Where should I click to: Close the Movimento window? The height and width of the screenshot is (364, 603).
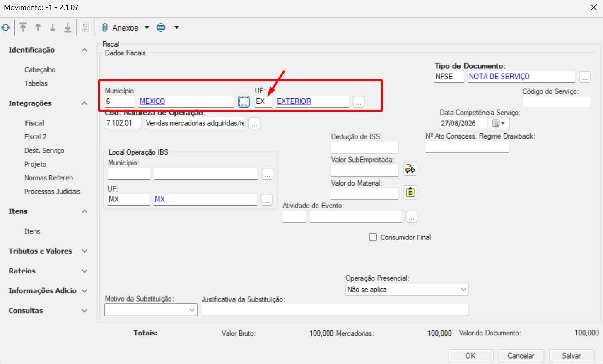[x=593, y=7]
